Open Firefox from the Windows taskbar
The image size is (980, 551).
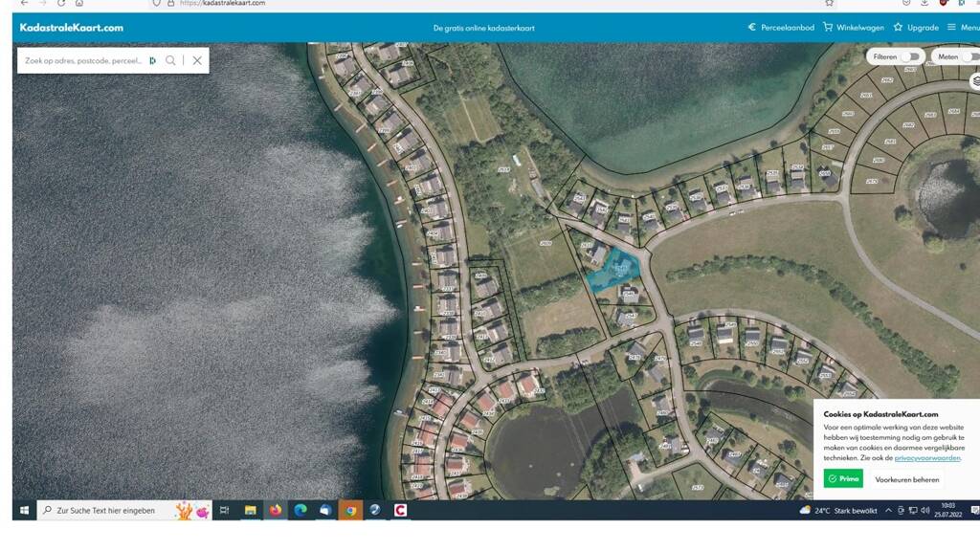coord(276,510)
